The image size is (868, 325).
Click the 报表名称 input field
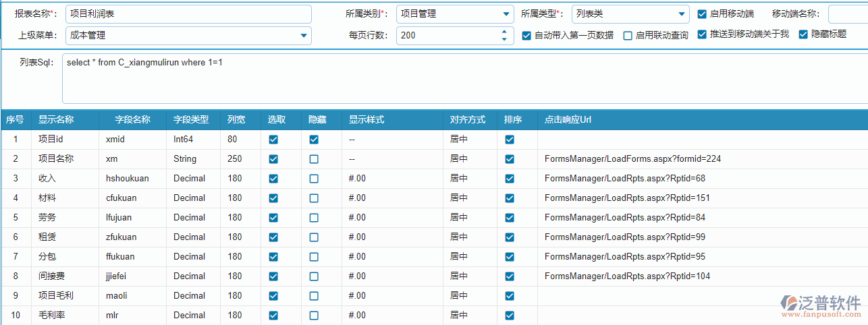coord(189,14)
